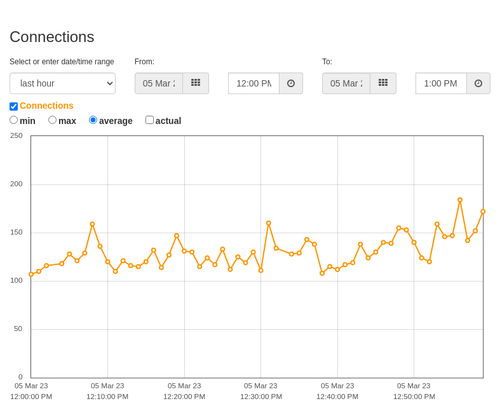The image size is (500, 403).
Task: Click the To time field 1:00 PM
Action: pyautogui.click(x=441, y=83)
